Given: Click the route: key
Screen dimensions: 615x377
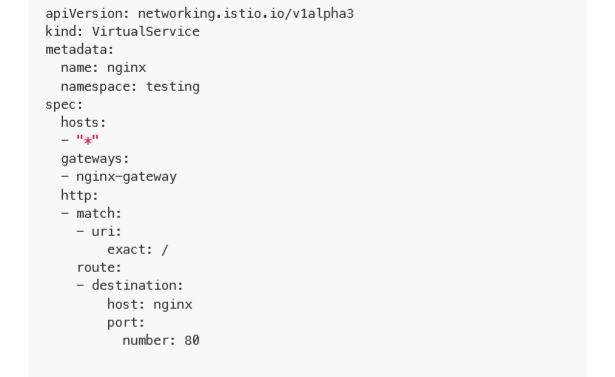Looking at the screenshot, I should point(99,267).
